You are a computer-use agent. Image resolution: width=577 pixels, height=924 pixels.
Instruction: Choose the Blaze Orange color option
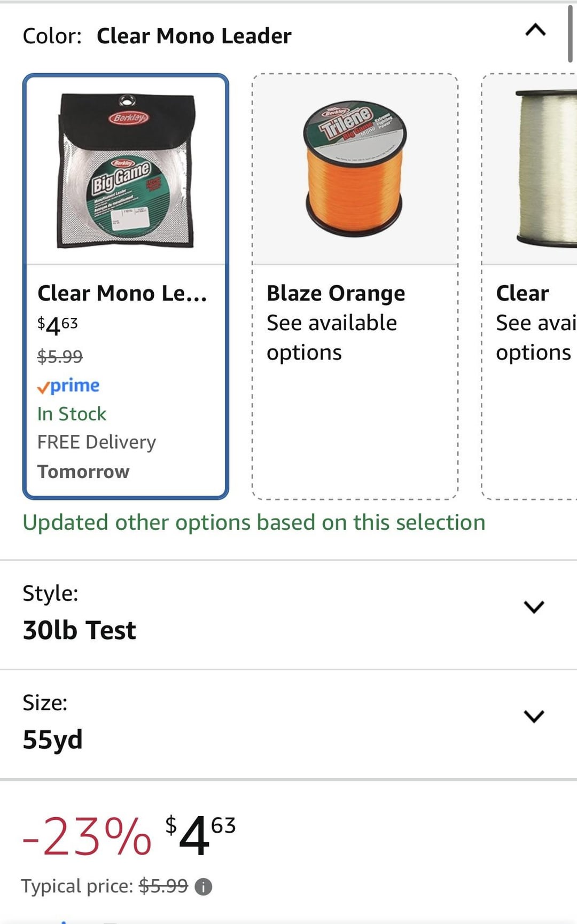pyautogui.click(x=336, y=293)
